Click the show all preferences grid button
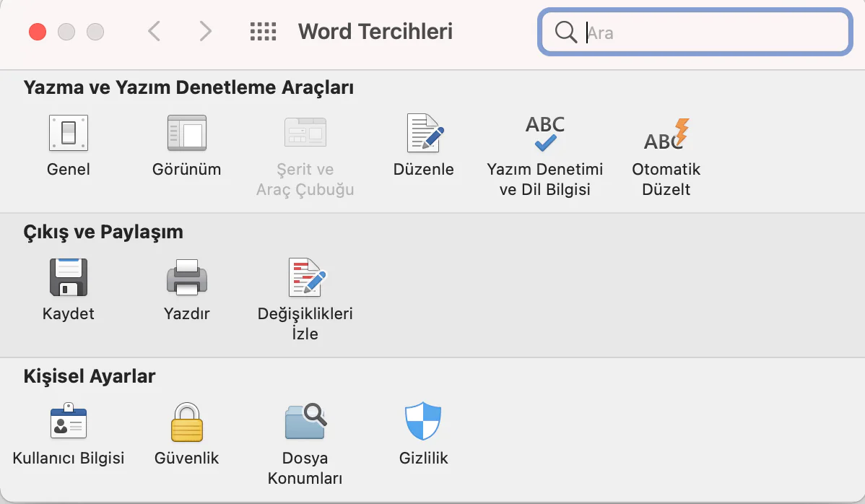Viewport: 865px width, 504px height. 263,31
